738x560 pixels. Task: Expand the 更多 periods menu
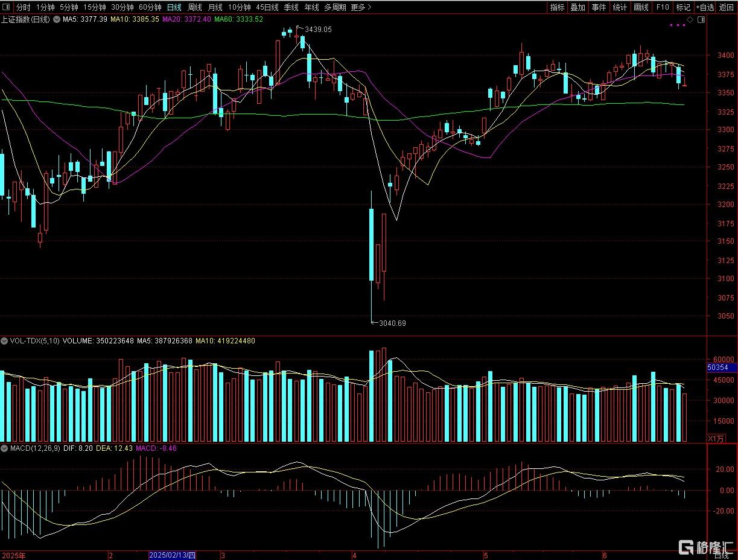(361, 7)
